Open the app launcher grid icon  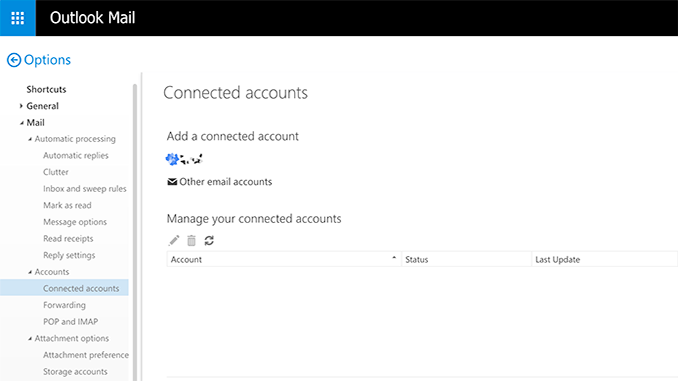18,18
